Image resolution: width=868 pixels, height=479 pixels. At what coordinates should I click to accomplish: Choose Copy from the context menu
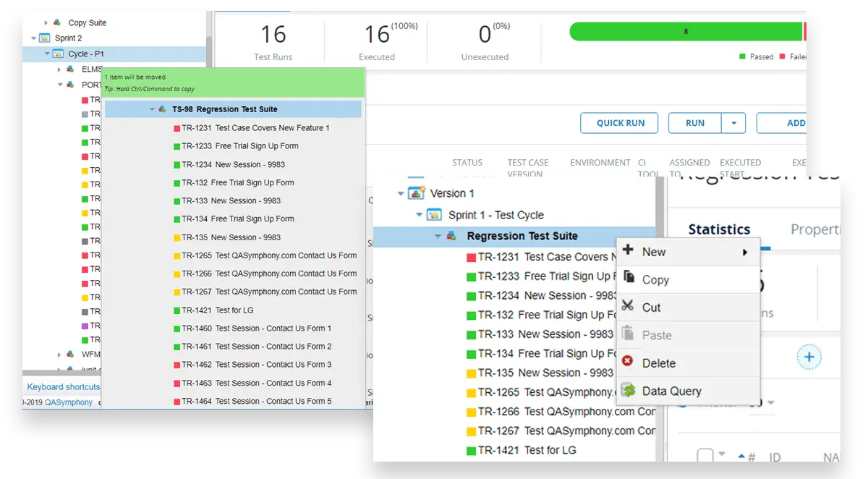[x=655, y=280]
